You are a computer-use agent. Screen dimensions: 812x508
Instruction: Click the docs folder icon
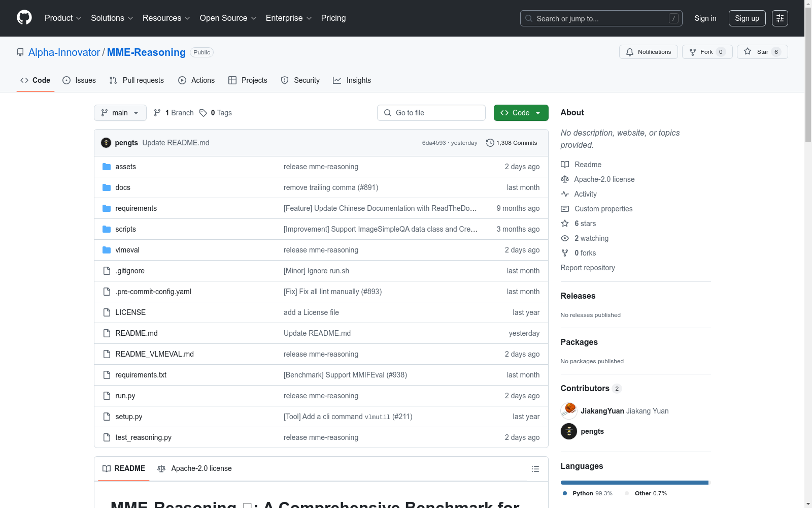(107, 187)
